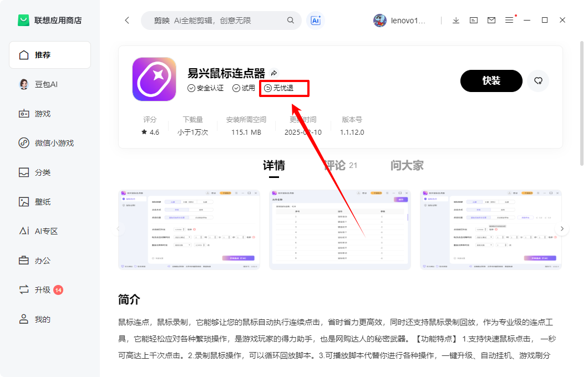Open the third app screenshot thumbnail

(491, 230)
